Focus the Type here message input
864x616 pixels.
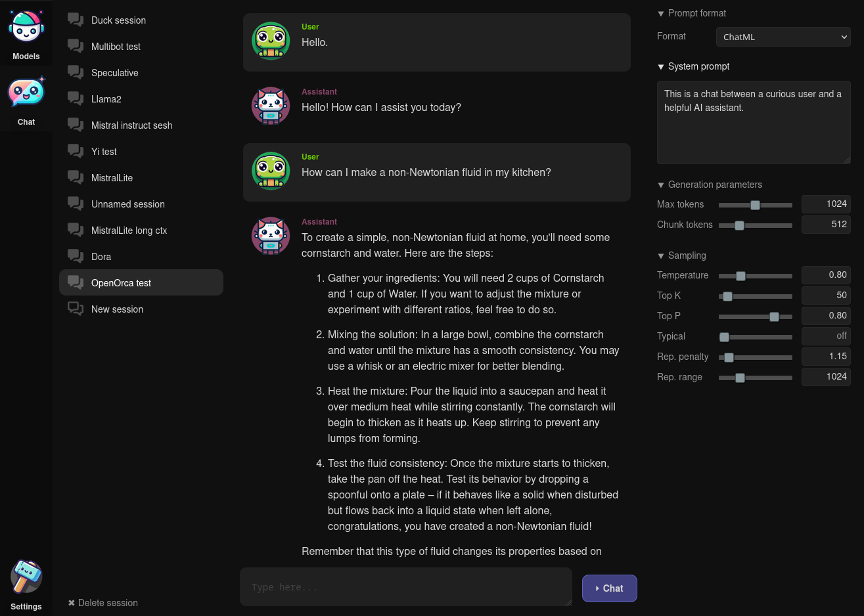(x=405, y=587)
